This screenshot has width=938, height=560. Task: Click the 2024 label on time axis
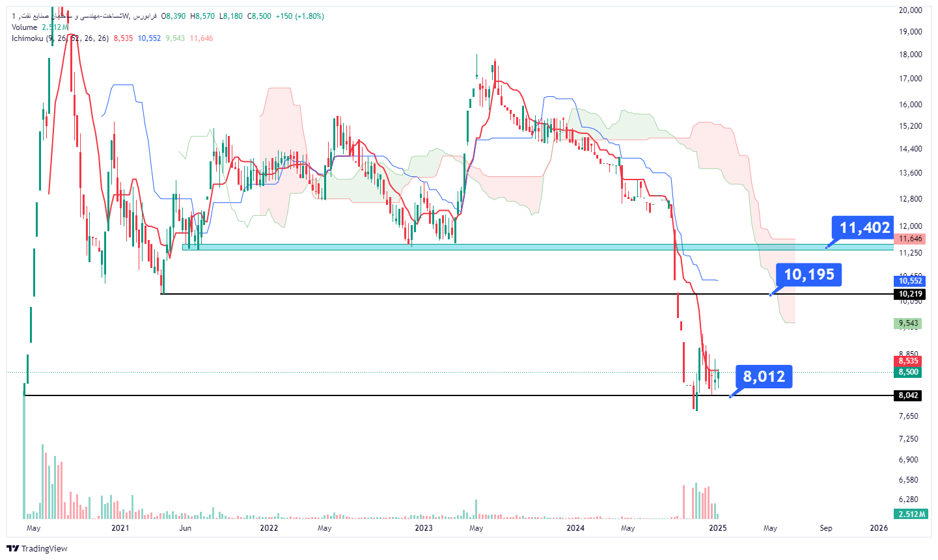[575, 528]
